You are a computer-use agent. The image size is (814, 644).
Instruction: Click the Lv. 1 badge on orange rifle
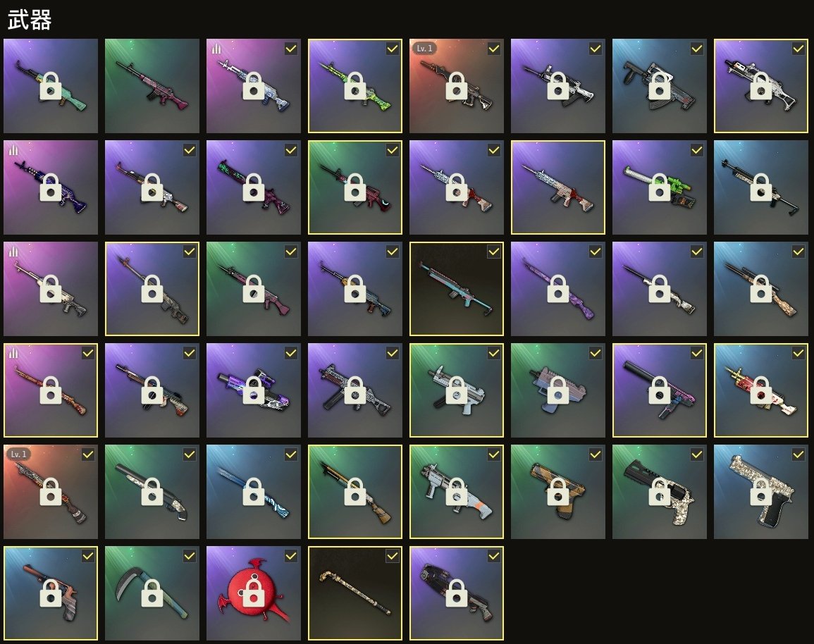[x=424, y=48]
